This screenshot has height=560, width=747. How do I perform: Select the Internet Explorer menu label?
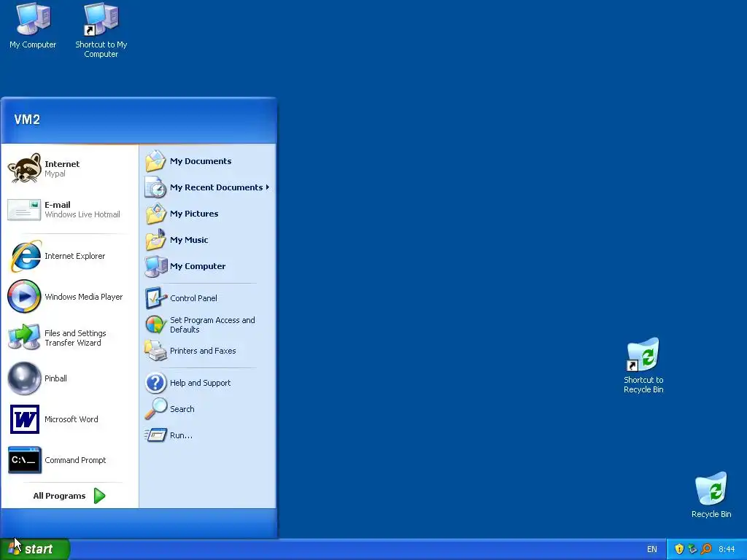pyautogui.click(x=75, y=256)
